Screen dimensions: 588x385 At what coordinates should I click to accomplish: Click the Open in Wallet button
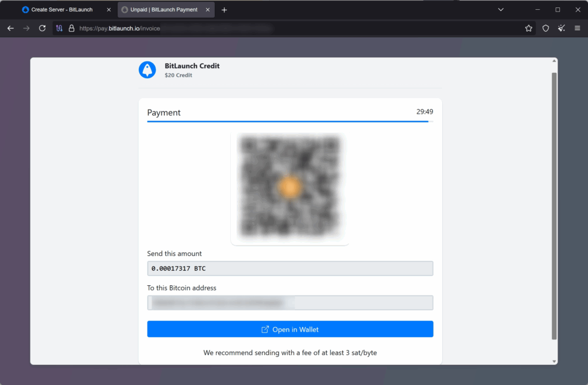point(290,329)
